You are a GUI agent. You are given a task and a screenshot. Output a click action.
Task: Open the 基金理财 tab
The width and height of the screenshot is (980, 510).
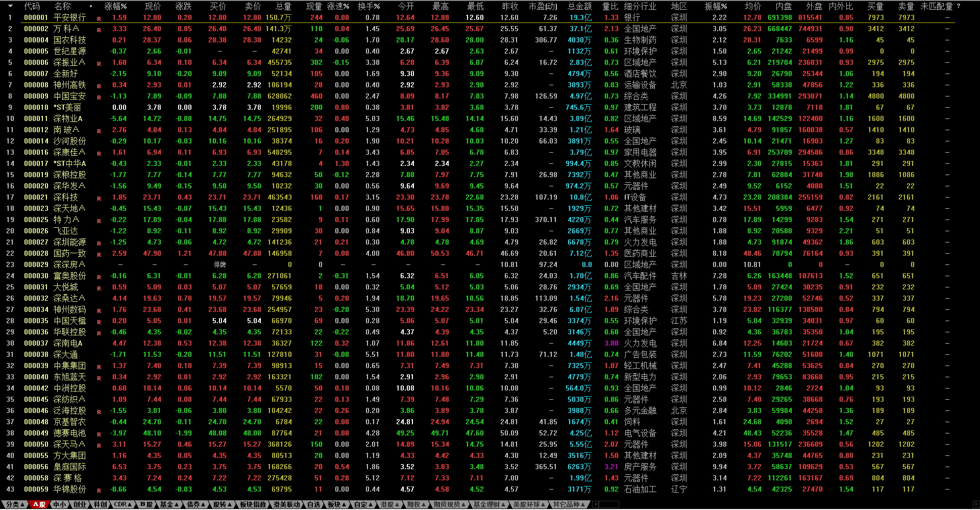[x=489, y=504]
